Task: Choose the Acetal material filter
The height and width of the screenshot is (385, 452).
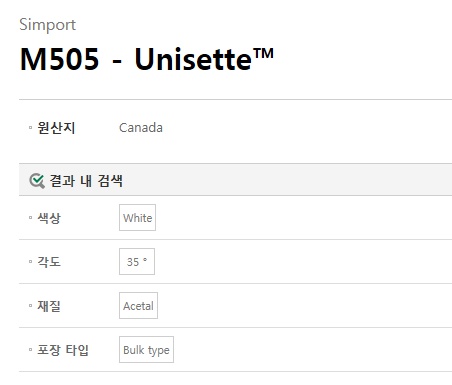Action: pyautogui.click(x=138, y=305)
